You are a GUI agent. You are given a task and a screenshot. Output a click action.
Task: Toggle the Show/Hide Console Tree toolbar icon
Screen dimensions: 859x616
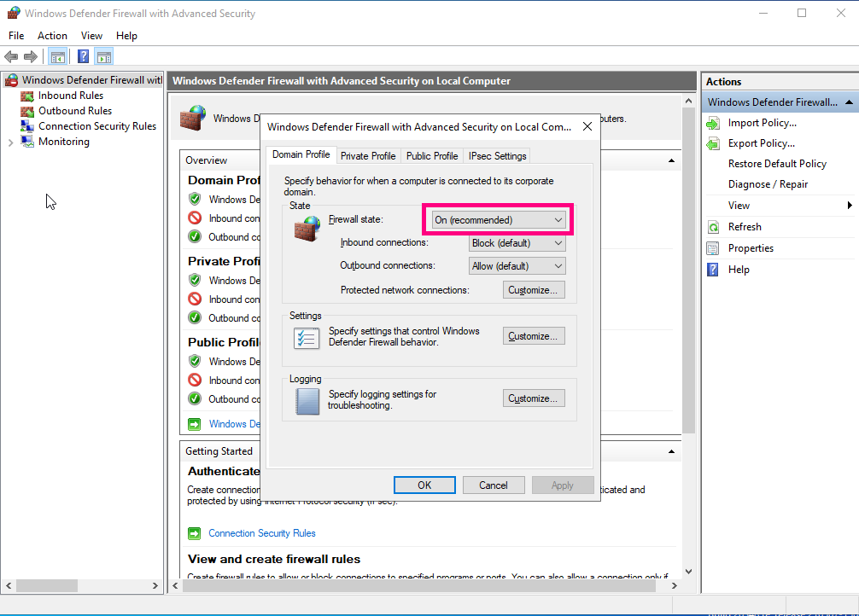pos(57,56)
